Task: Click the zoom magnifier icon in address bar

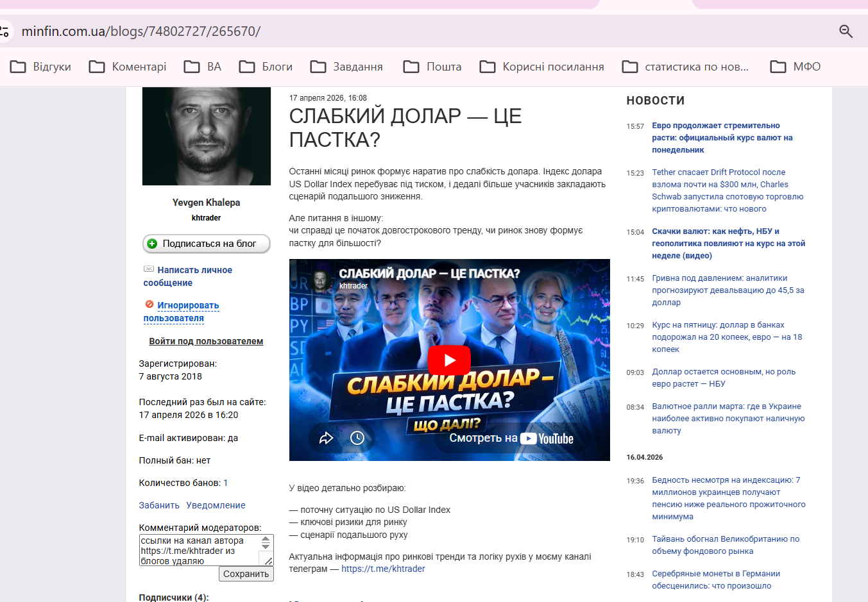Action: (x=846, y=31)
